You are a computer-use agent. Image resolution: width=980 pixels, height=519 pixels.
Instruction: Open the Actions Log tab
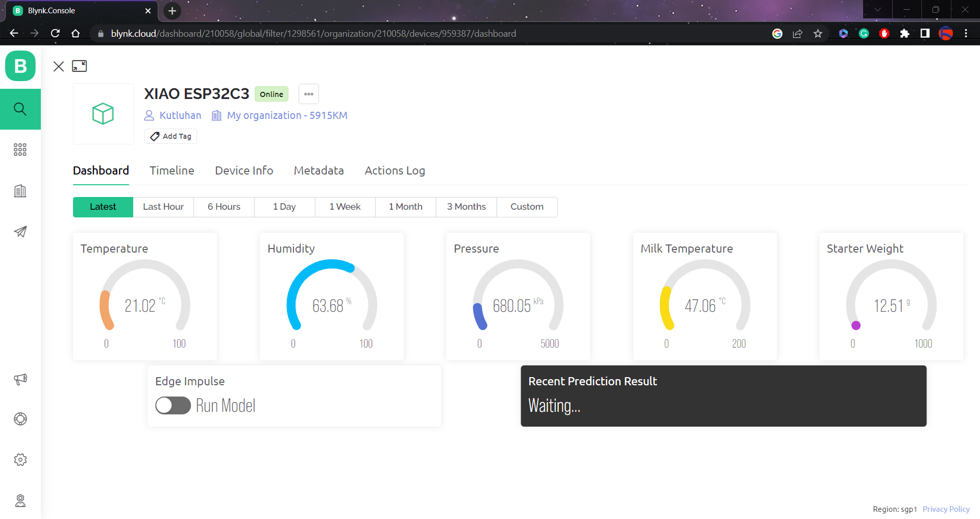click(x=395, y=170)
